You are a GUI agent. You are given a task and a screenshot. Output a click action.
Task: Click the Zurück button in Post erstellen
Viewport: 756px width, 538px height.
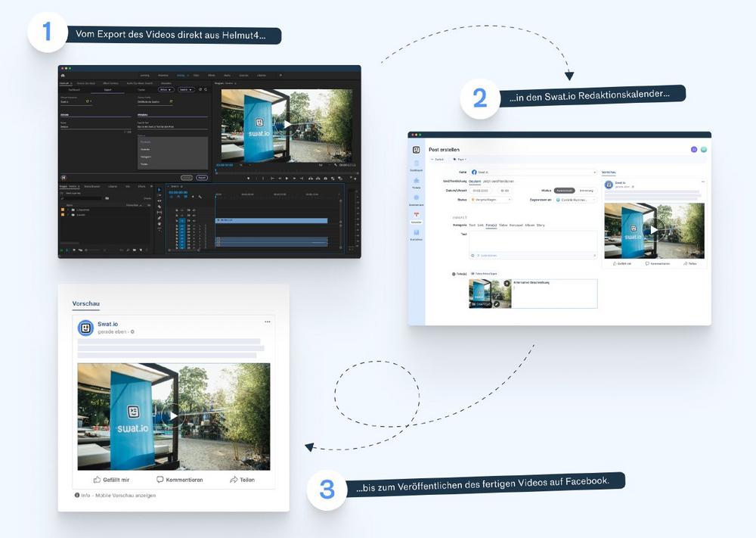[x=437, y=159]
